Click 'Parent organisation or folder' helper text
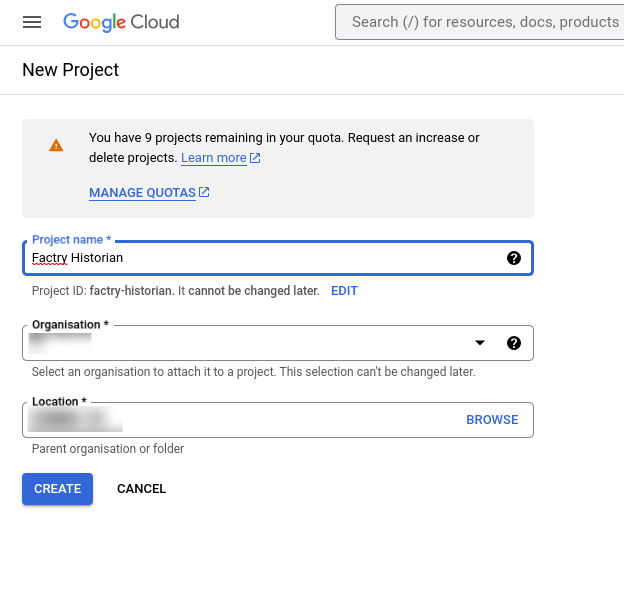Viewport: 624px width, 594px height. (x=108, y=449)
